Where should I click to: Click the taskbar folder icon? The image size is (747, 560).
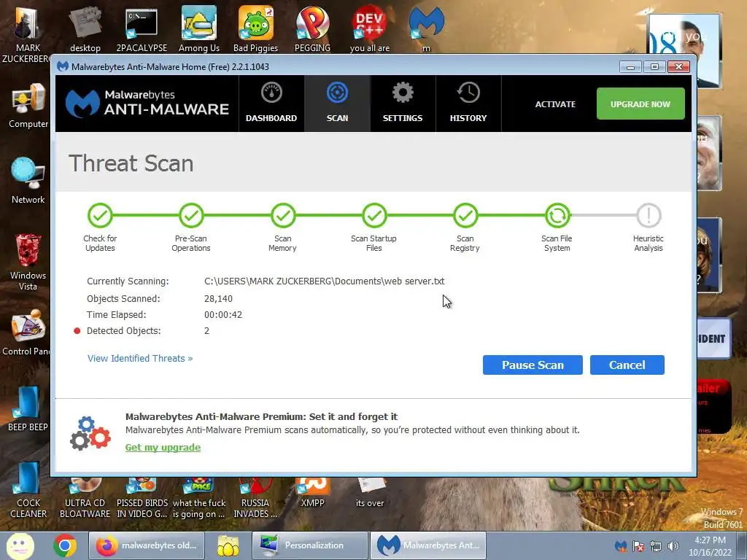pos(228,545)
